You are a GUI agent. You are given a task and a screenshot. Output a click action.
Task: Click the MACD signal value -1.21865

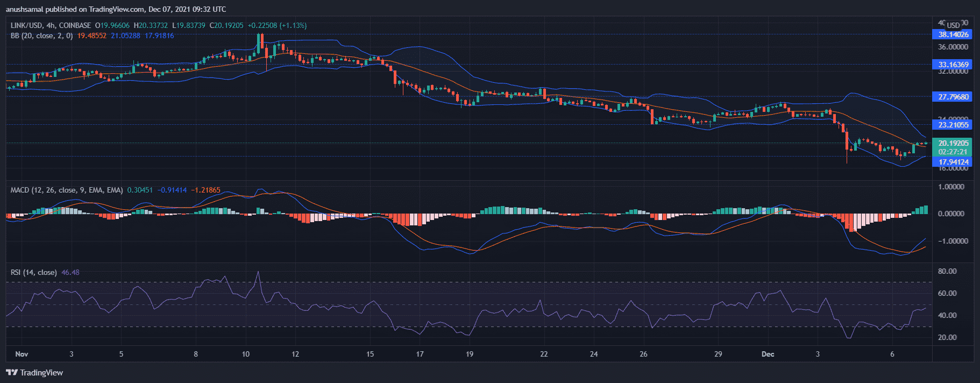coord(205,190)
